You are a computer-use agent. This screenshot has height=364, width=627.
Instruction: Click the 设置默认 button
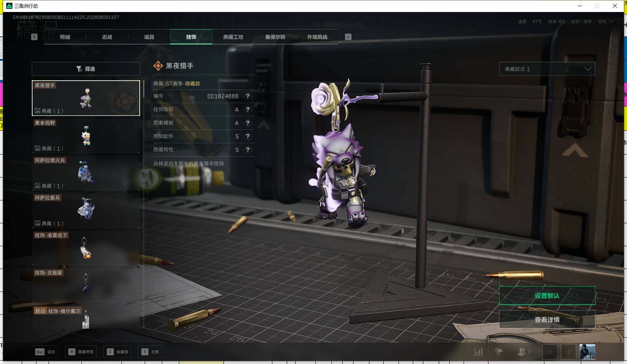pyautogui.click(x=547, y=296)
